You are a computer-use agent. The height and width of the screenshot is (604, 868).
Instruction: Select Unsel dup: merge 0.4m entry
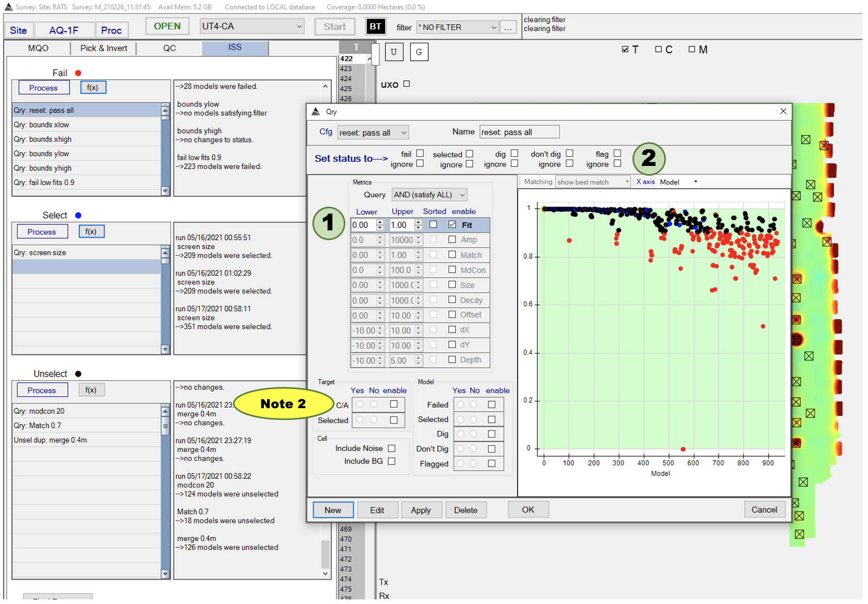(x=87, y=440)
